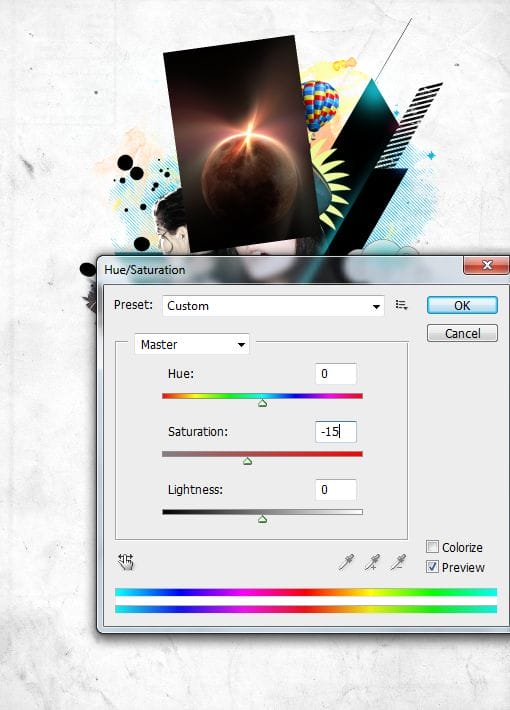Close the Hue/Saturation dialog
510x710 pixels.
point(486,265)
